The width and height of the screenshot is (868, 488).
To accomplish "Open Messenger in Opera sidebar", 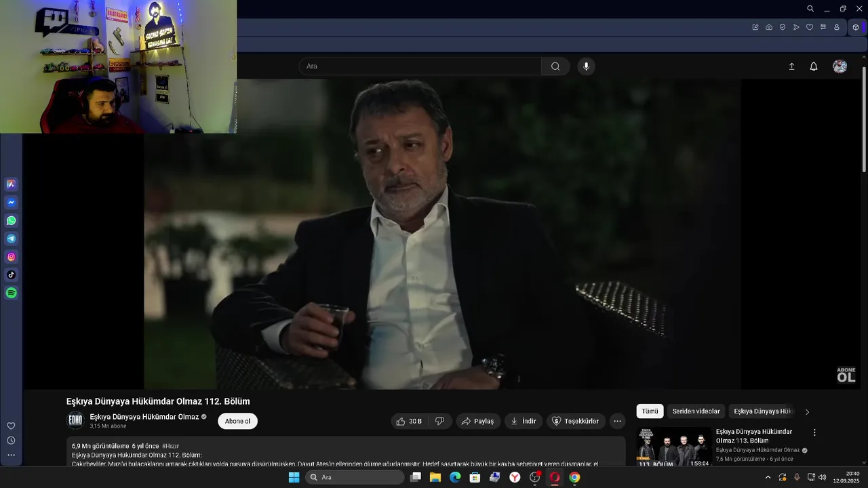I will point(11,203).
